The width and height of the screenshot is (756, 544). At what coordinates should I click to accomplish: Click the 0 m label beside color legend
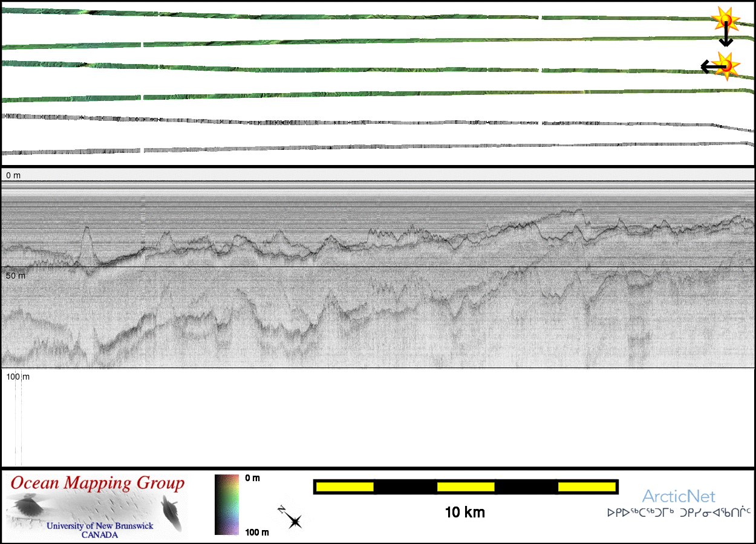click(253, 478)
